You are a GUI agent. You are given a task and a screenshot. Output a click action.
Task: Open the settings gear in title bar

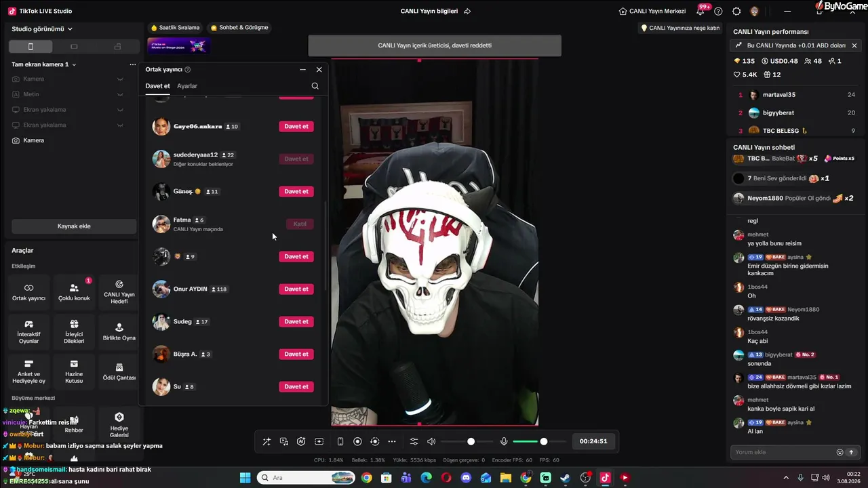736,11
